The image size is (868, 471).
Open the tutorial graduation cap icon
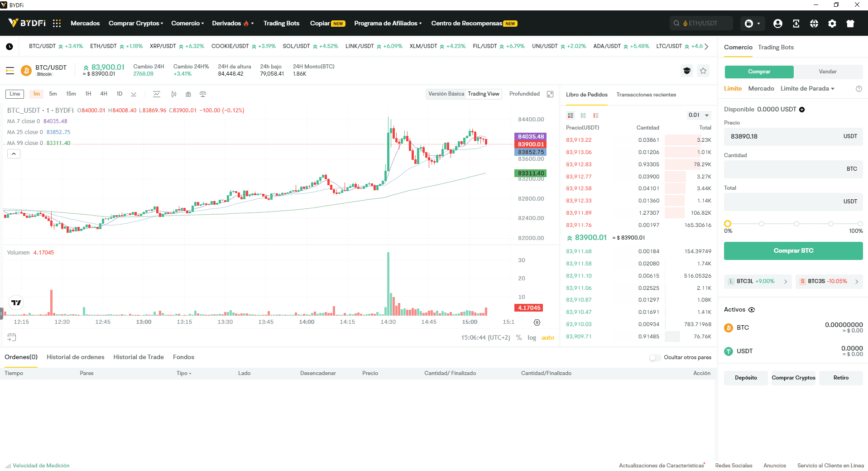[687, 71]
